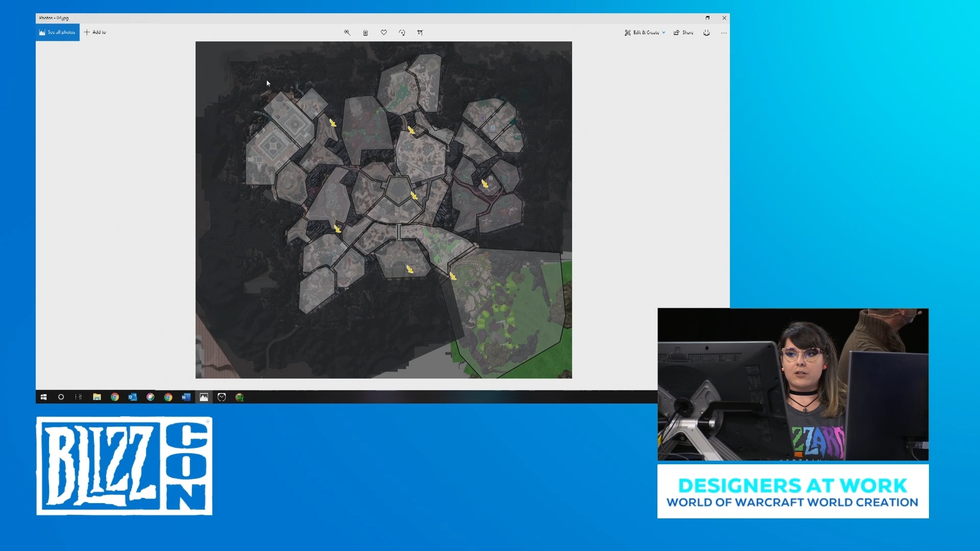The height and width of the screenshot is (551, 980).
Task: Open the See more ellipsis menu
Action: tap(724, 32)
